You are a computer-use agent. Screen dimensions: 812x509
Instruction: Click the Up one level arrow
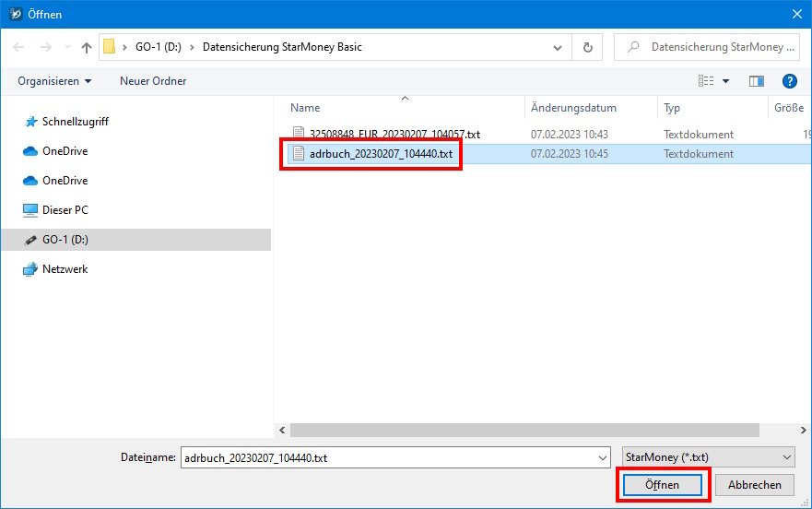(87, 47)
